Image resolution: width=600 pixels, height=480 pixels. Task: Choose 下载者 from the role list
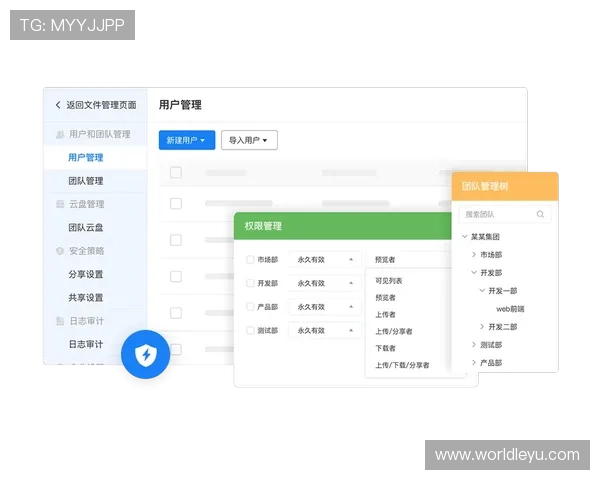pyautogui.click(x=385, y=348)
